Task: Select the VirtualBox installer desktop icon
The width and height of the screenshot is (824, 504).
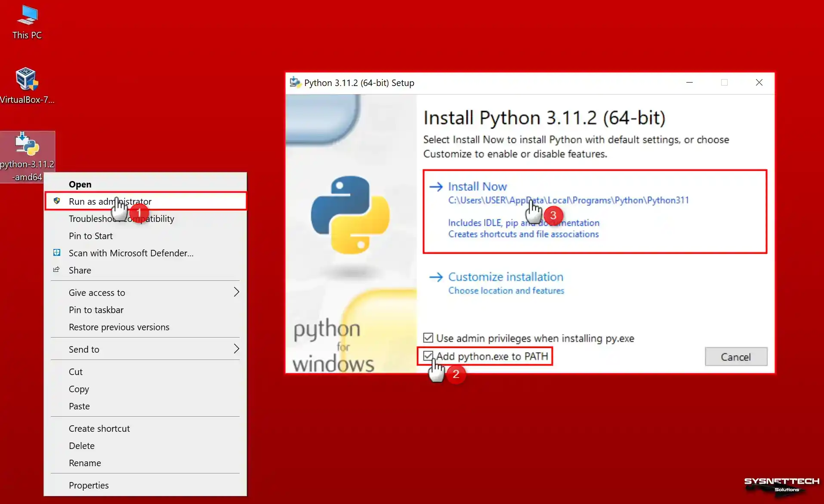Action: click(x=27, y=85)
